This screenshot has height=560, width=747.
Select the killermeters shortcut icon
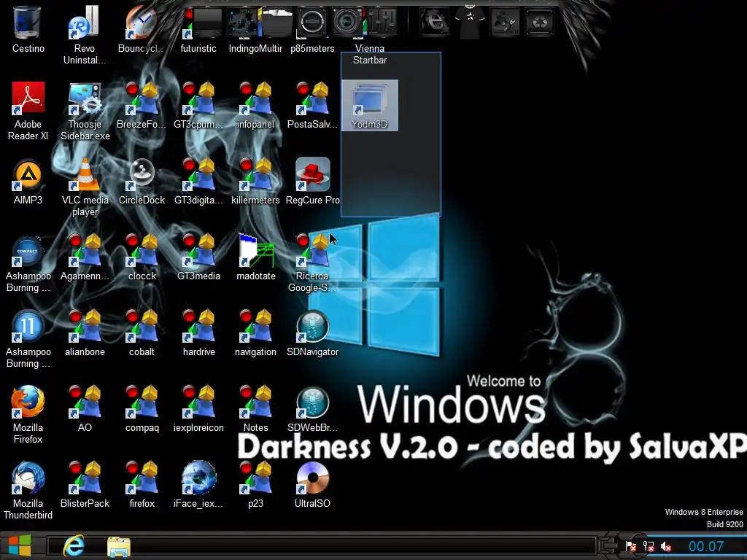point(255,175)
